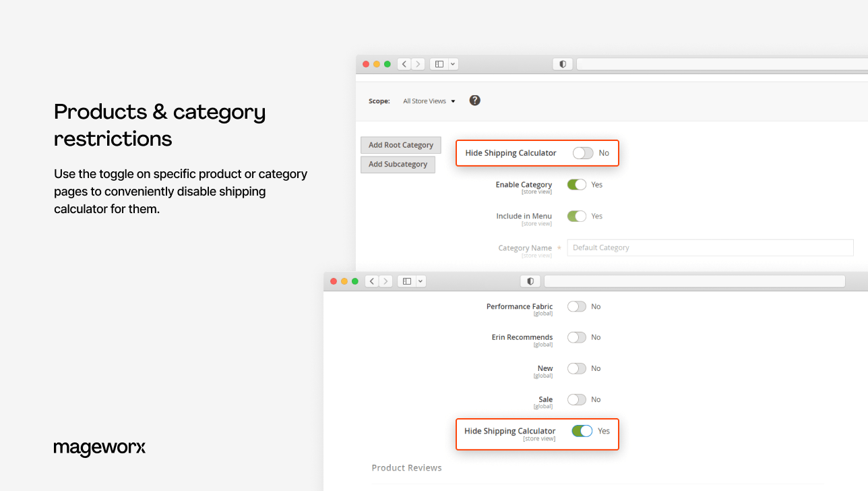868x491 pixels.
Task: Open the chevron dropdown beside the top sidebar icon
Action: click(x=452, y=63)
